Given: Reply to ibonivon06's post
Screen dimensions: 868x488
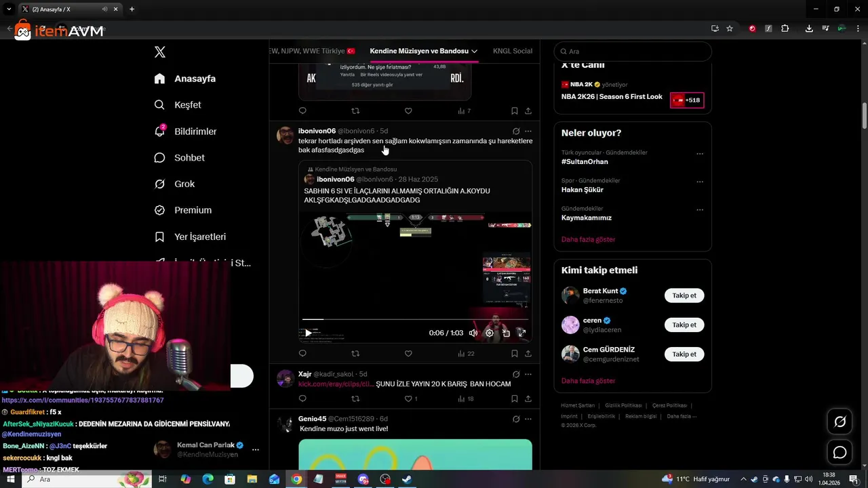Looking at the screenshot, I should tap(302, 353).
